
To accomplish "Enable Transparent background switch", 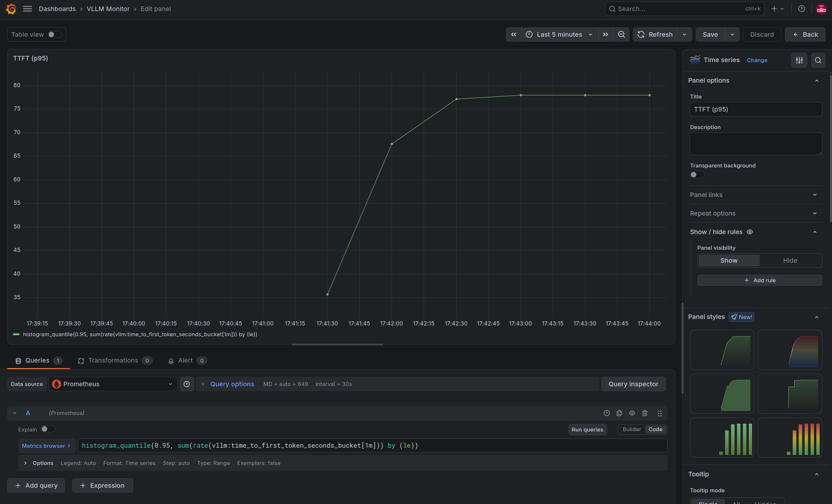I will (697, 175).
